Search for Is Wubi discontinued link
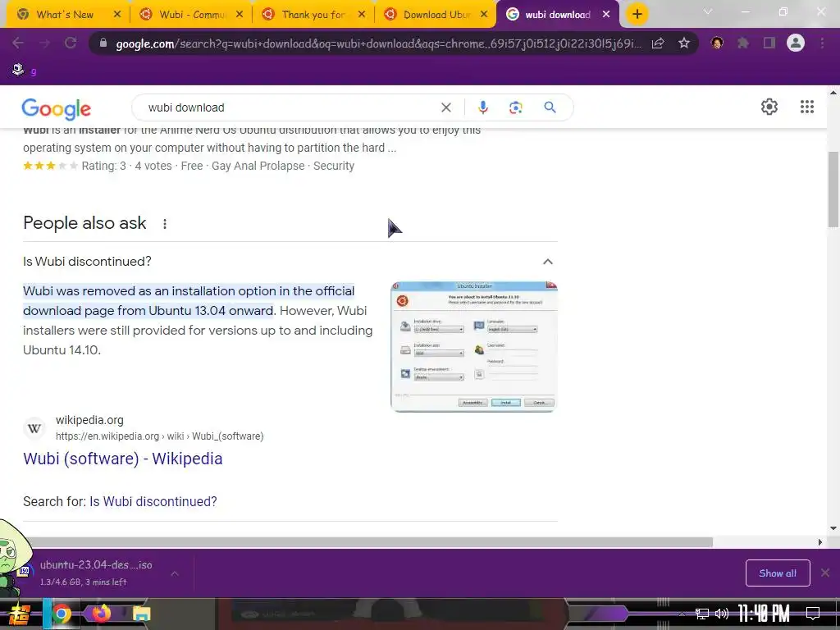The width and height of the screenshot is (840, 630). pos(153,501)
